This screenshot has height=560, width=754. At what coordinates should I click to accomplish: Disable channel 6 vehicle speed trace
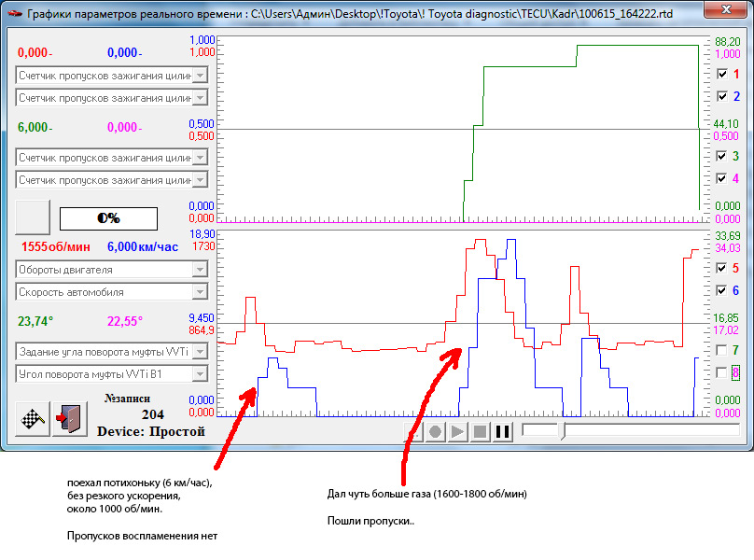point(721,290)
